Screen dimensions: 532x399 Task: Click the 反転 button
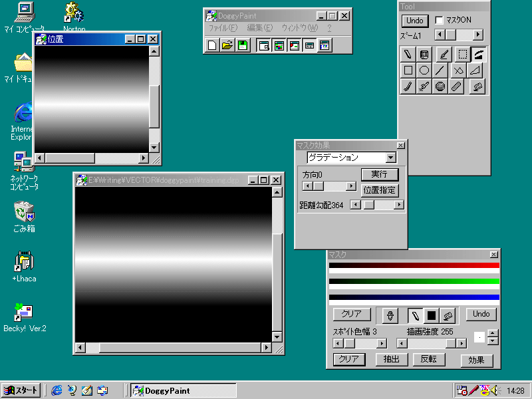point(429,360)
